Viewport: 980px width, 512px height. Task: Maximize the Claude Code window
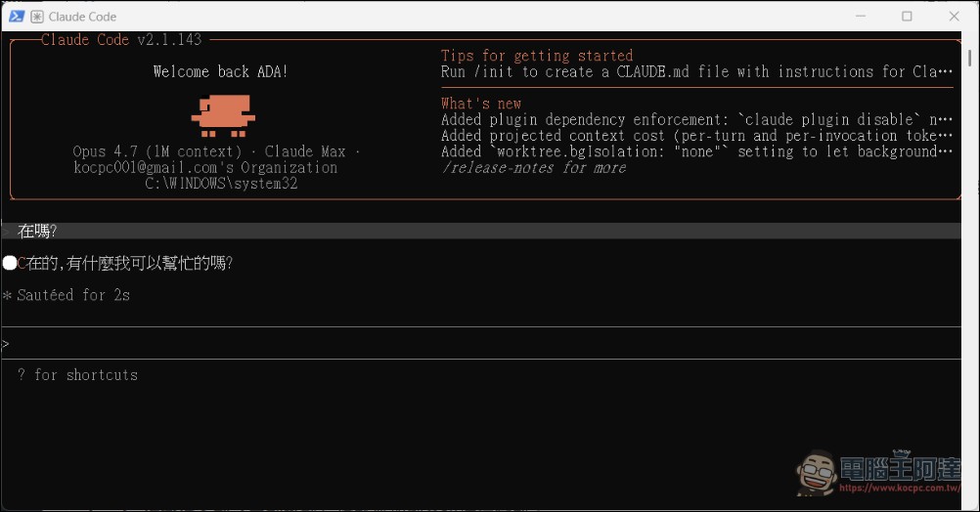tap(907, 17)
